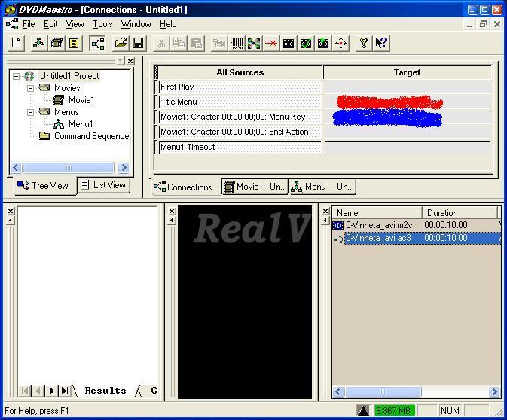
Task: Select the Untitled1 Project root item
Action: coord(69,76)
